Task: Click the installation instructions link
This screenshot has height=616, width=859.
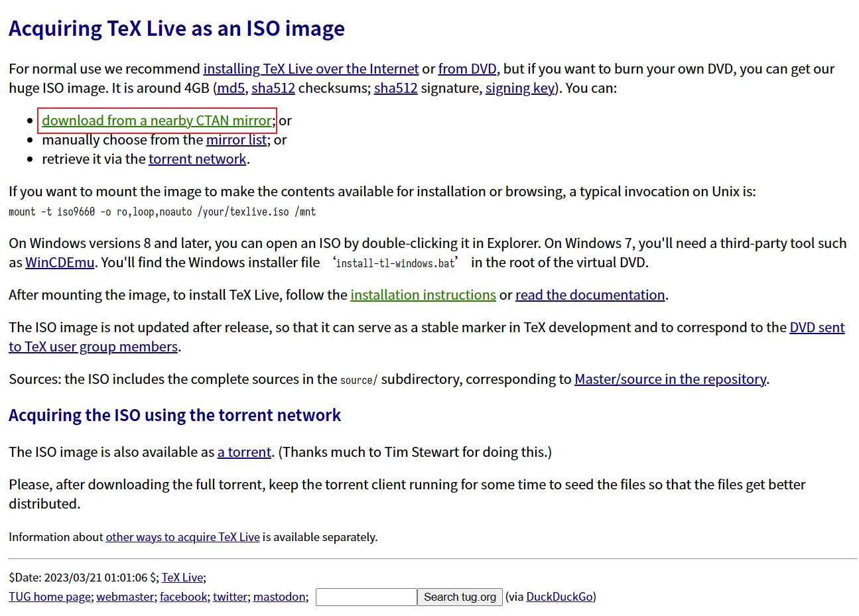Action: coord(423,295)
